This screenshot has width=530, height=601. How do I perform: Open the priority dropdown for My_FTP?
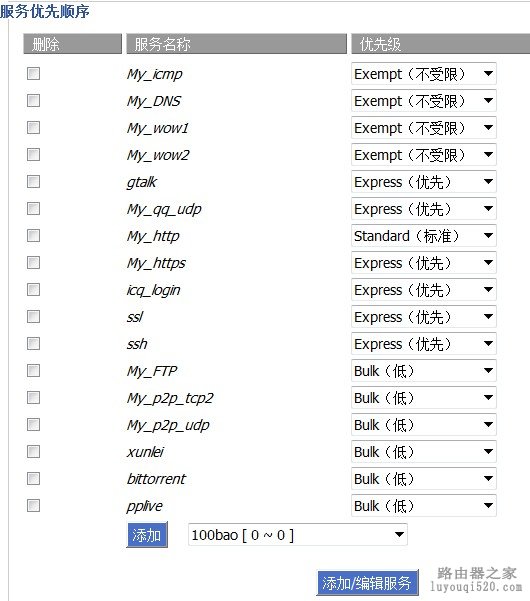pos(423,371)
